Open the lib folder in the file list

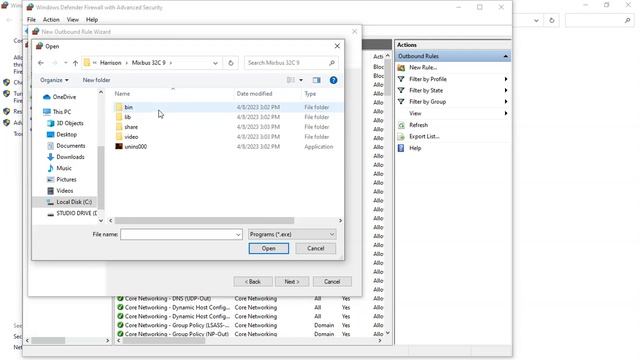pos(127,117)
